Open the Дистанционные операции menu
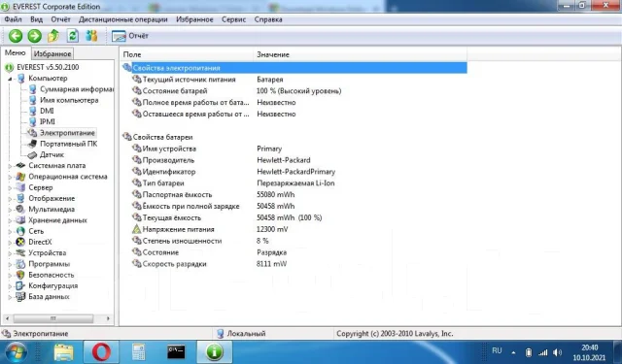The height and width of the screenshot is (364, 622). 123,19
